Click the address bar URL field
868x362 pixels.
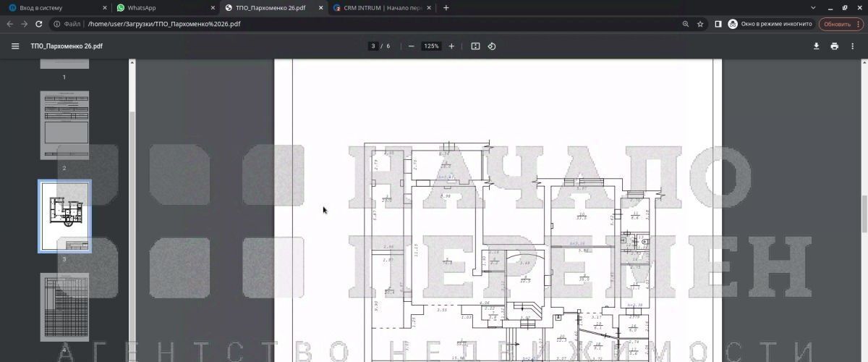[x=369, y=24]
